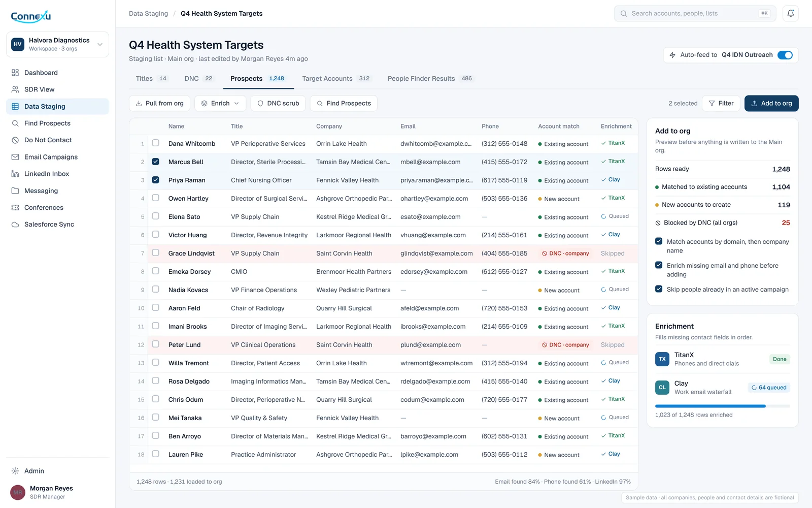Click the Pull from org button
812x508 pixels.
pos(160,103)
